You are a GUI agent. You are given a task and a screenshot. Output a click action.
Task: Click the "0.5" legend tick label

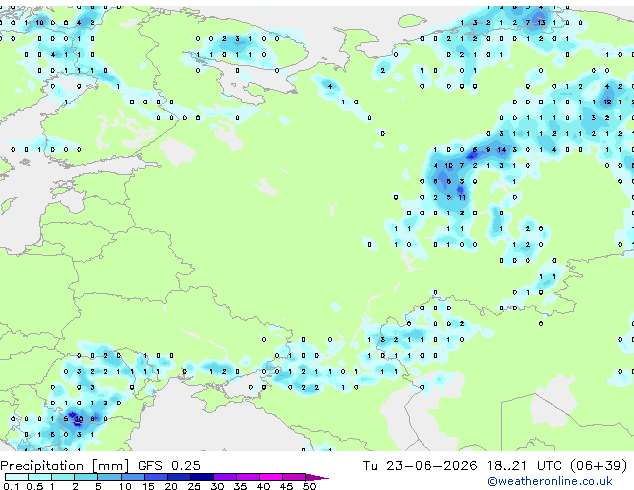coord(35,486)
